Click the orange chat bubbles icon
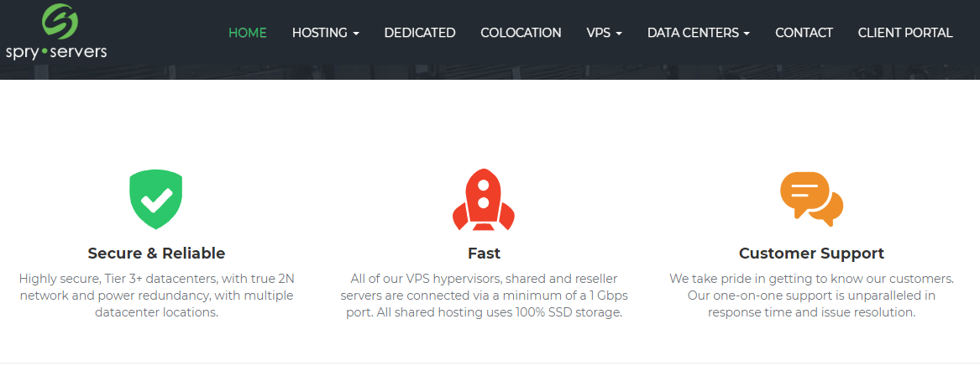Image resolution: width=980 pixels, height=382 pixels. (x=811, y=199)
